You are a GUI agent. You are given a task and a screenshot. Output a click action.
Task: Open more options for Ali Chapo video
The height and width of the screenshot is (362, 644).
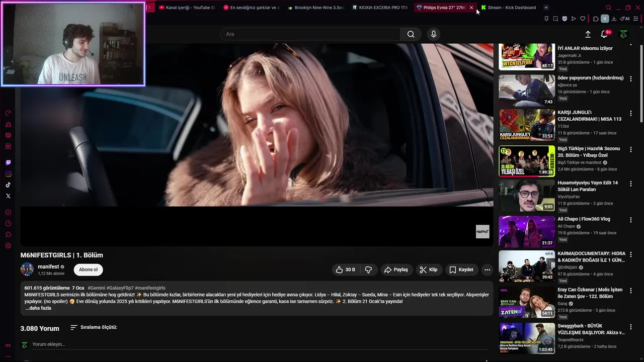point(630,220)
